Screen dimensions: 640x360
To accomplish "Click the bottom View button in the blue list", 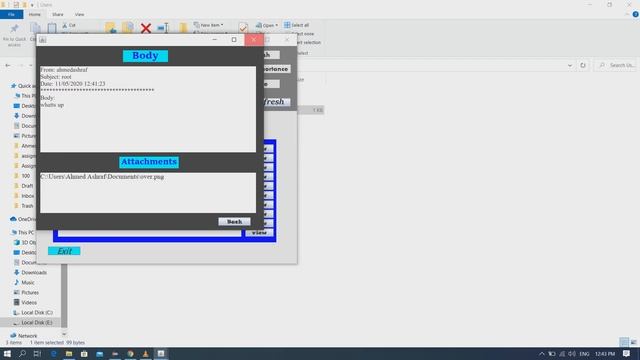I will 260,233.
